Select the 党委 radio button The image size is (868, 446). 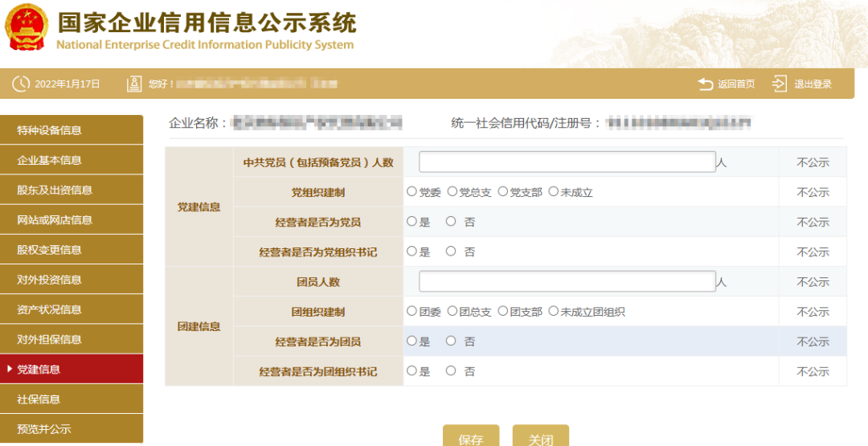pos(411,192)
